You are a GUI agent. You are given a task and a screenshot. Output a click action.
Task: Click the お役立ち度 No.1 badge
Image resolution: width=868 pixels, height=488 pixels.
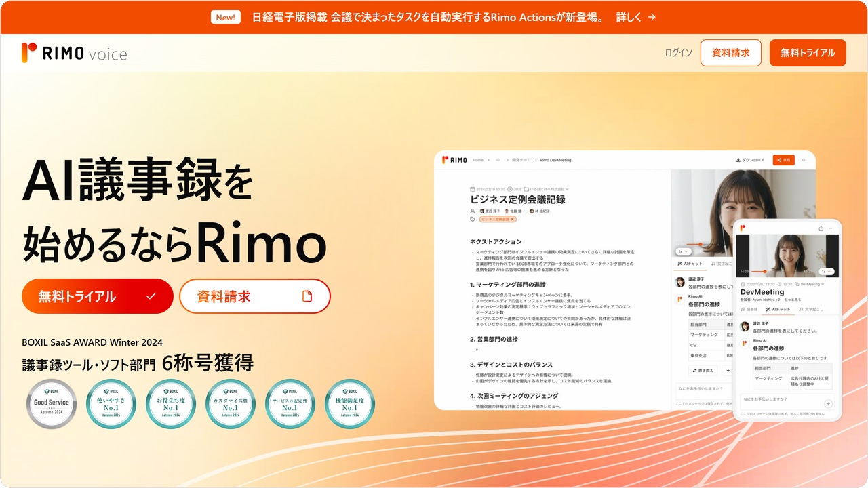pyautogui.click(x=171, y=404)
